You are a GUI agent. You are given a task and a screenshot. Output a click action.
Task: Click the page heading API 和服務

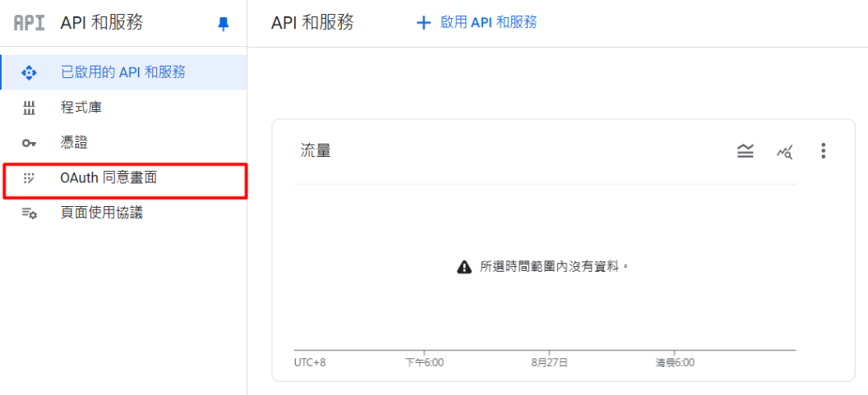coord(313,23)
